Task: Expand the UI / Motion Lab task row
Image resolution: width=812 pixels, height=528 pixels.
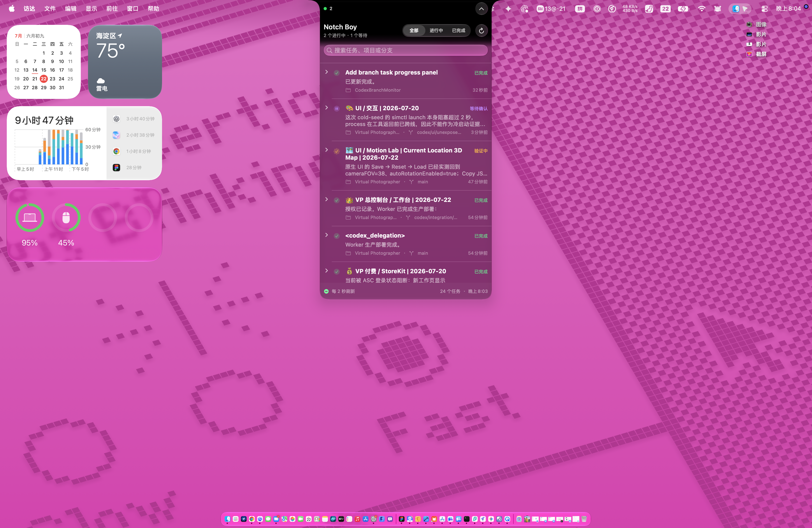Action: click(327, 150)
